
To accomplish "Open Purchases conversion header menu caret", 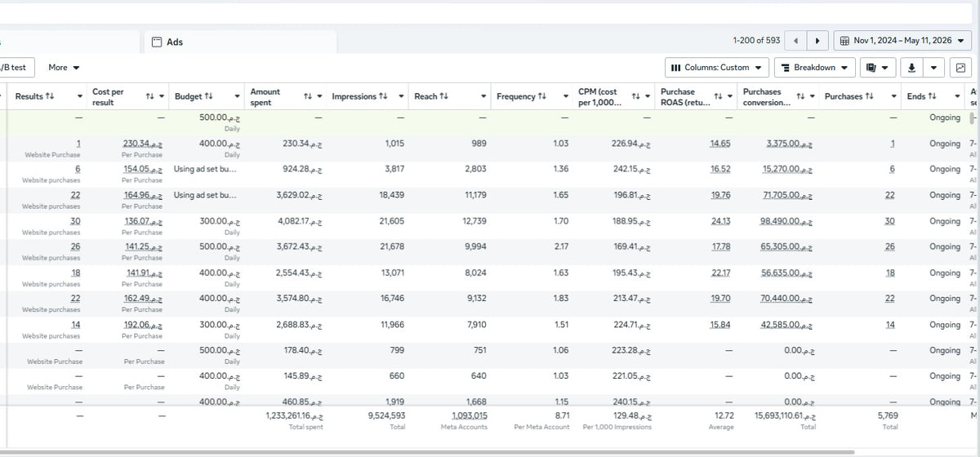I will coord(812,97).
